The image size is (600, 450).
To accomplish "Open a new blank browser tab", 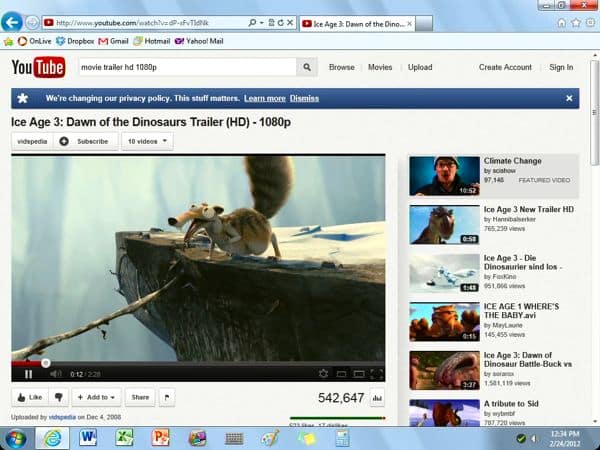I will [x=424, y=24].
